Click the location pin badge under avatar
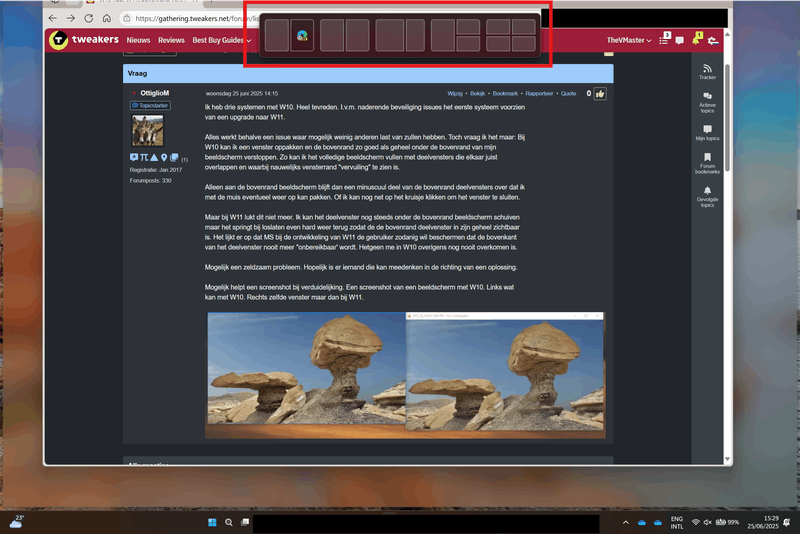The height and width of the screenshot is (534, 800). (x=164, y=158)
